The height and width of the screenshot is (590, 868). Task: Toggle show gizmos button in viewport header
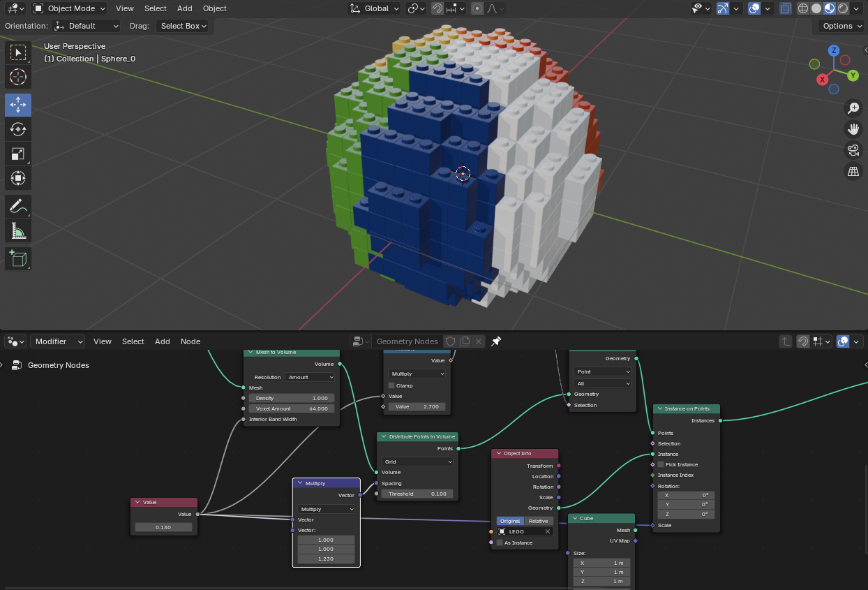pos(723,8)
